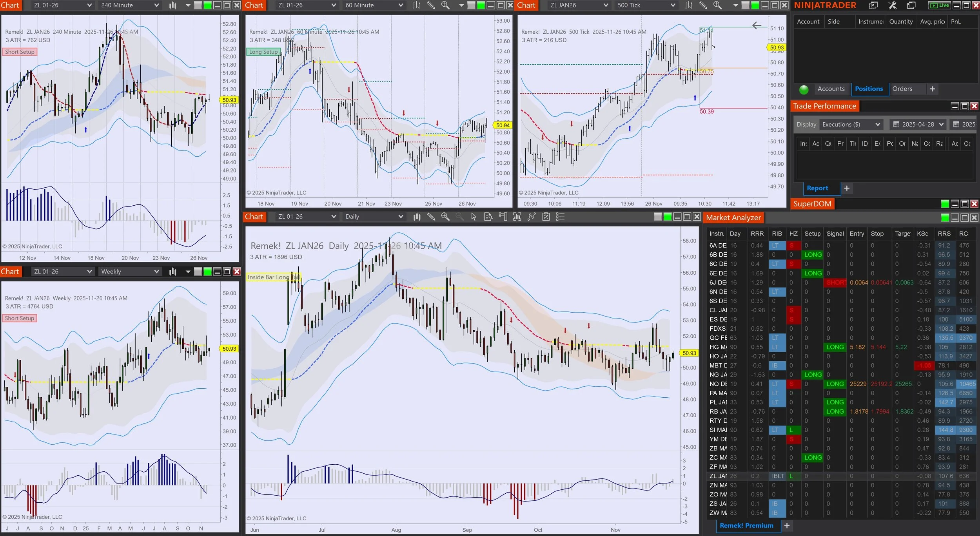Switch to the Orders tab
Viewport: 980px width, 536px height.
[x=902, y=89]
